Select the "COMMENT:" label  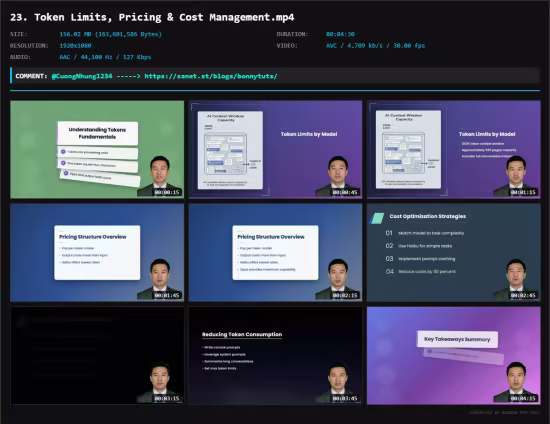click(31, 76)
